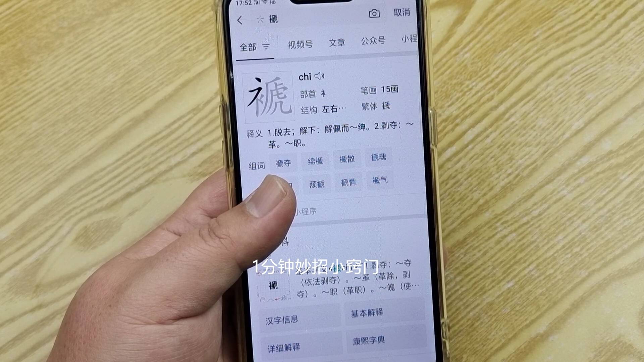Select 褫散 compound word tag
Image resolution: width=644 pixels, height=362 pixels.
click(x=346, y=161)
